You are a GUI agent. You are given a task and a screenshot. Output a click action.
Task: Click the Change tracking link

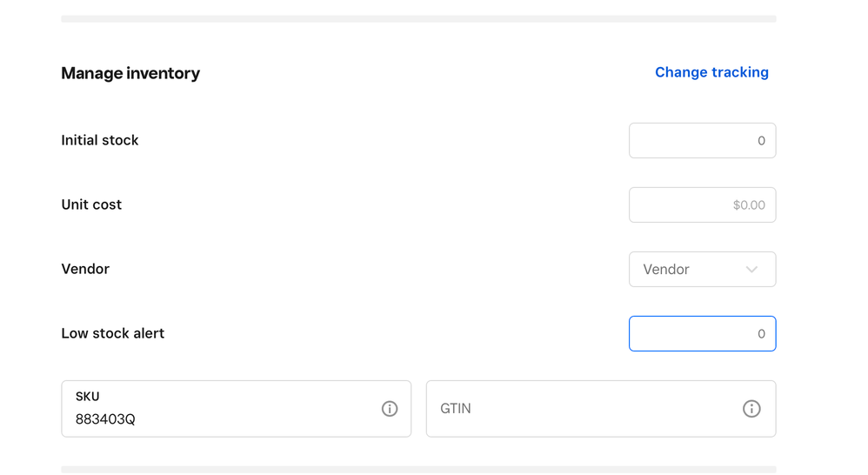[x=711, y=72]
